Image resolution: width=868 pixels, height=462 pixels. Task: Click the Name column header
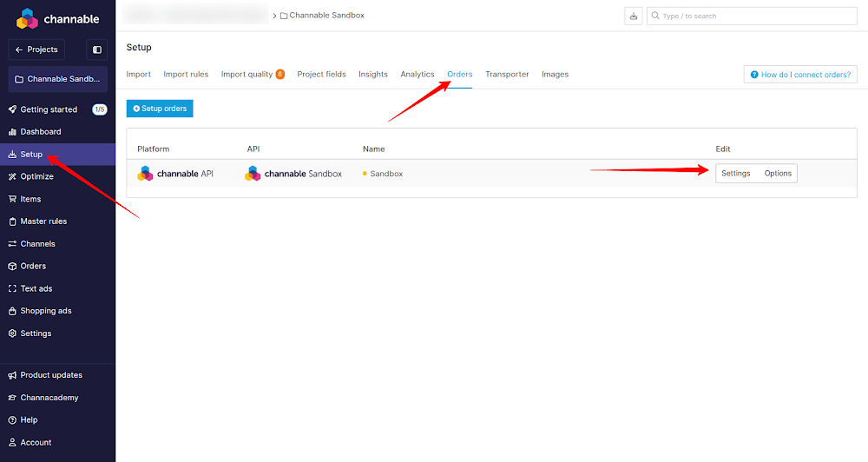tap(373, 149)
